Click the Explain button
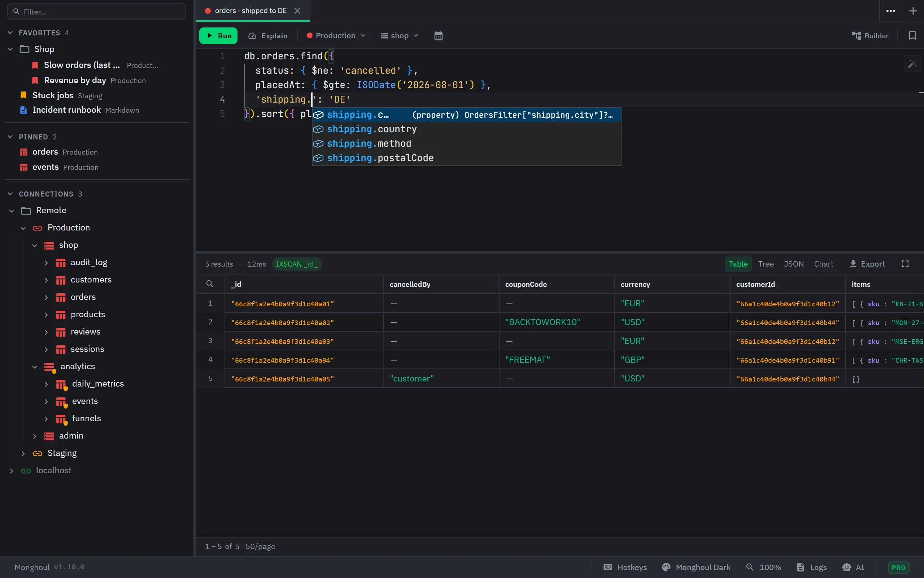This screenshot has height=578, width=924. click(x=268, y=35)
